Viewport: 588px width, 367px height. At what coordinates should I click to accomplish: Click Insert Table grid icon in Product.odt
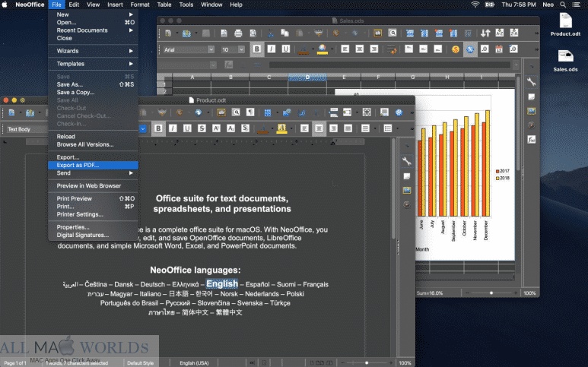pos(267,112)
